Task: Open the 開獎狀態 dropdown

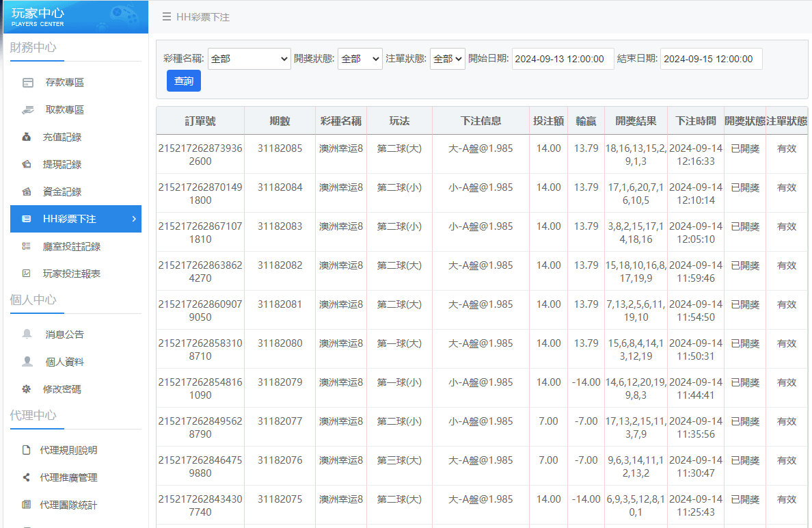Action: 360,59
